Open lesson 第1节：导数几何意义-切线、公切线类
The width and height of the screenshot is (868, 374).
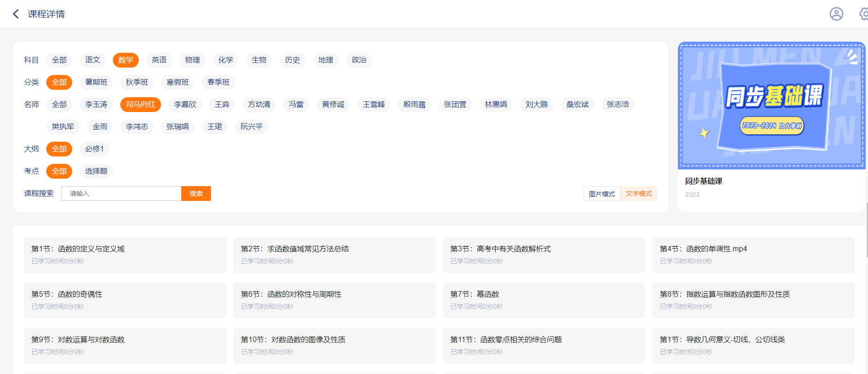tap(753, 346)
